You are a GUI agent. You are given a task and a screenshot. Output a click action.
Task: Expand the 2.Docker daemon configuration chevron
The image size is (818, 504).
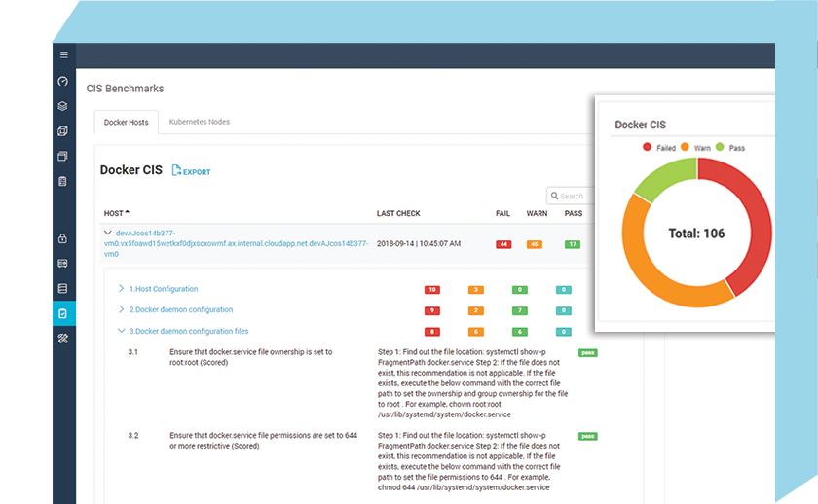click(121, 309)
